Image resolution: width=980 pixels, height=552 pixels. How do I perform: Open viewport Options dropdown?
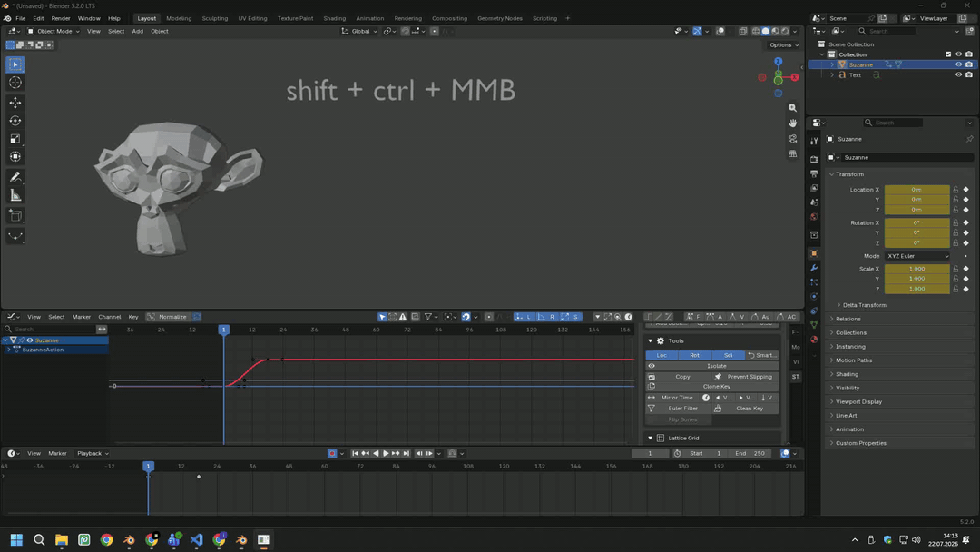783,45
